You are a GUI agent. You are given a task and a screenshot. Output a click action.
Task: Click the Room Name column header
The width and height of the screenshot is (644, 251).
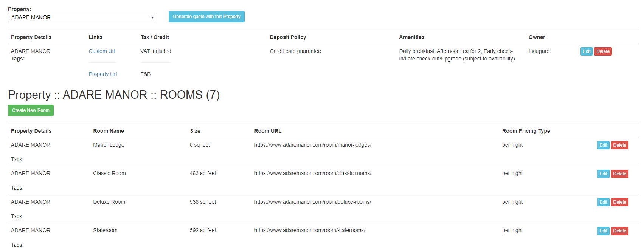[x=109, y=131]
